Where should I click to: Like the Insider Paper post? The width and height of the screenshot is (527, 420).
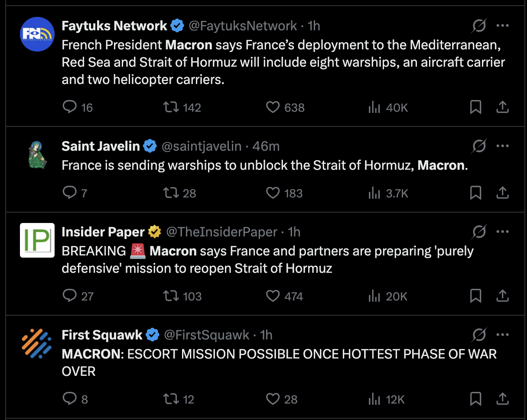pos(273,296)
